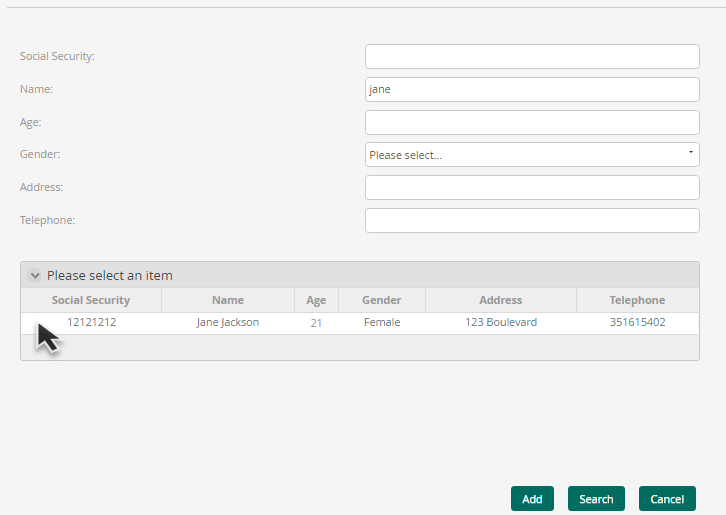726x515 pixels.
Task: Click the 123 Boulevard address cell
Action: point(501,323)
